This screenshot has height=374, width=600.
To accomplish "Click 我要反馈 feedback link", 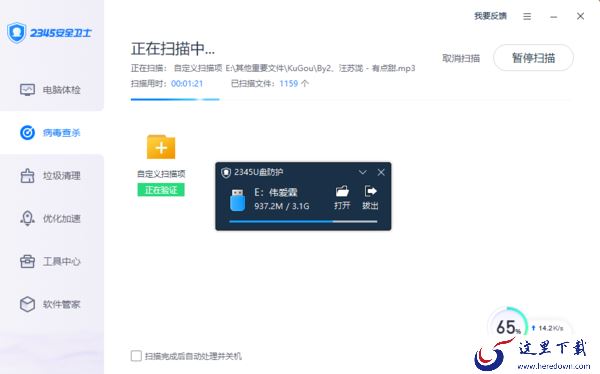I will point(490,16).
